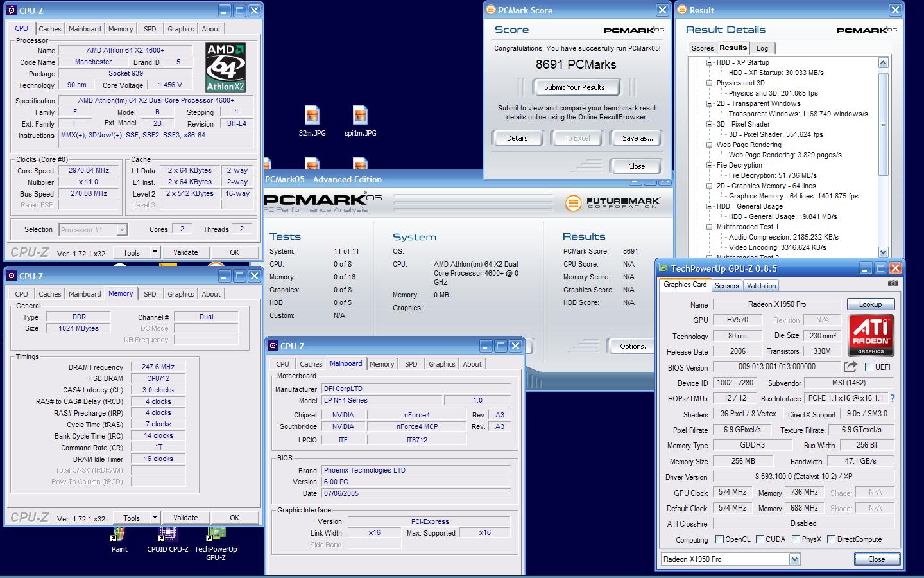Click the Bus Interface question mark icon
The image size is (924, 578).
892,398
